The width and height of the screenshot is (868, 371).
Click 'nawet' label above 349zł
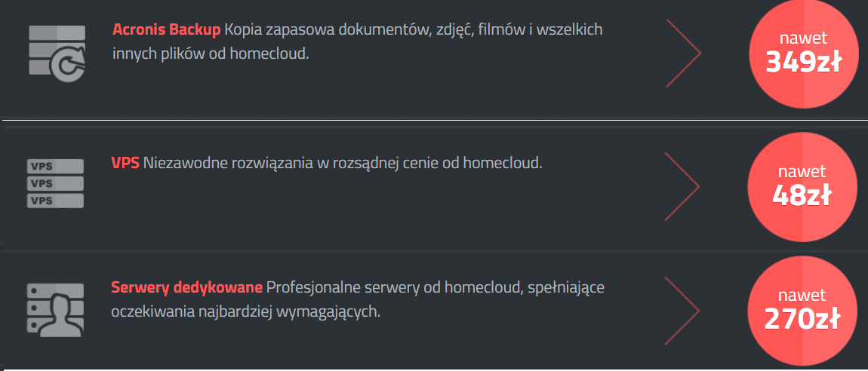(x=803, y=38)
